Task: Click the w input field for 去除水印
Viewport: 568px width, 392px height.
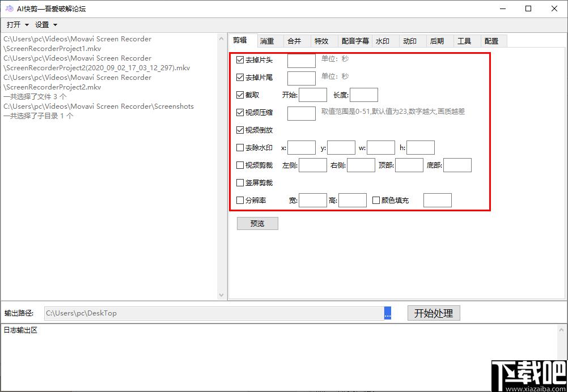Action: [381, 148]
